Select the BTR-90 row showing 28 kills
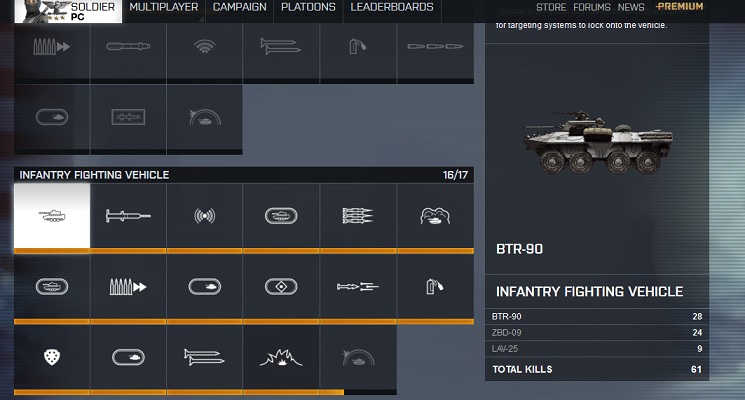The height and width of the screenshot is (400, 745). 597,316
